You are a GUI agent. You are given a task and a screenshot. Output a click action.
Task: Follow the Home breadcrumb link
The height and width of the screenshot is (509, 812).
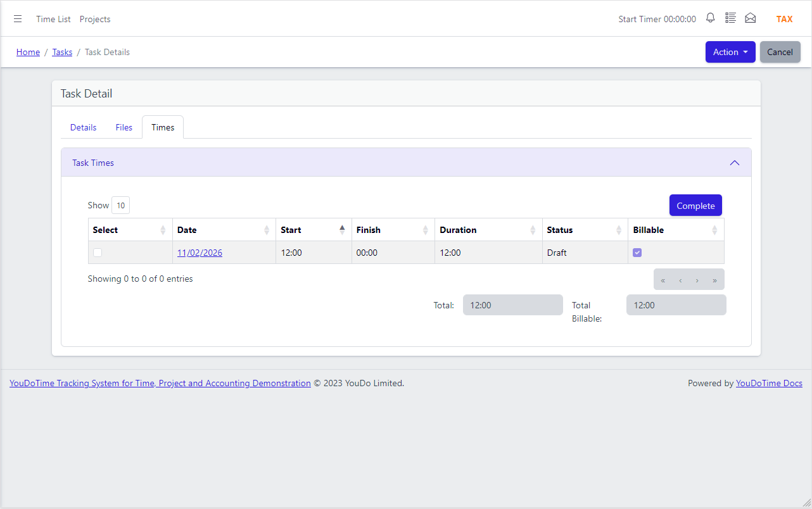coord(28,52)
